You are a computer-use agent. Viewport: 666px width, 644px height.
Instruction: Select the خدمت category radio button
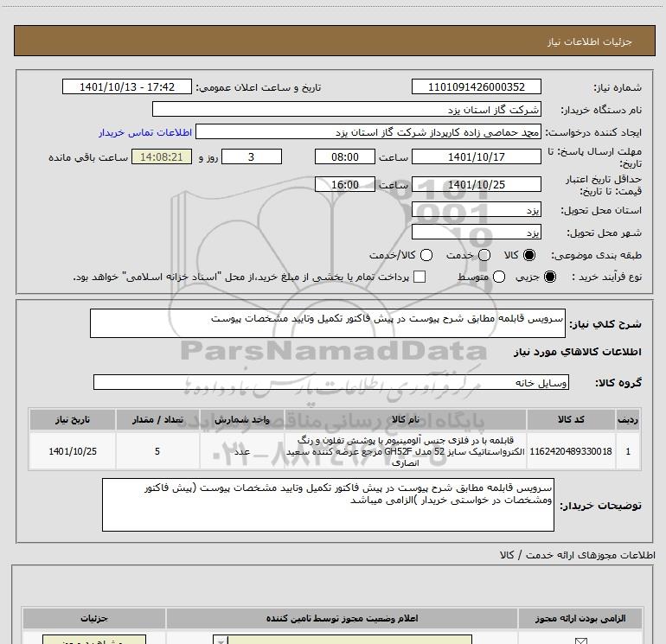click(x=484, y=255)
